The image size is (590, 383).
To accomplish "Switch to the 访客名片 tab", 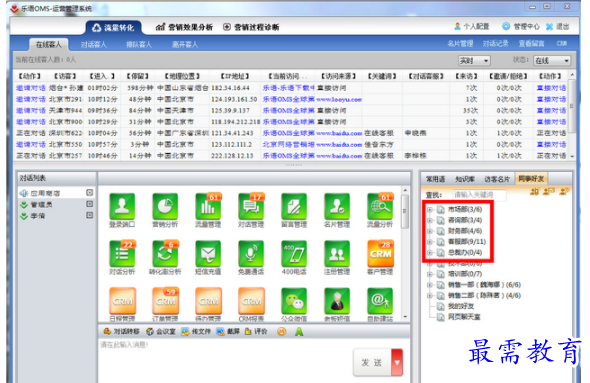I will pyautogui.click(x=497, y=179).
